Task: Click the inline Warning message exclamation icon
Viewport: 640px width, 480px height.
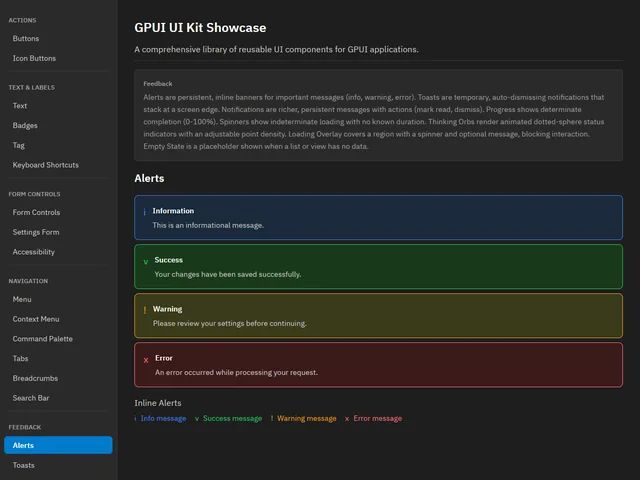Action: click(x=271, y=418)
